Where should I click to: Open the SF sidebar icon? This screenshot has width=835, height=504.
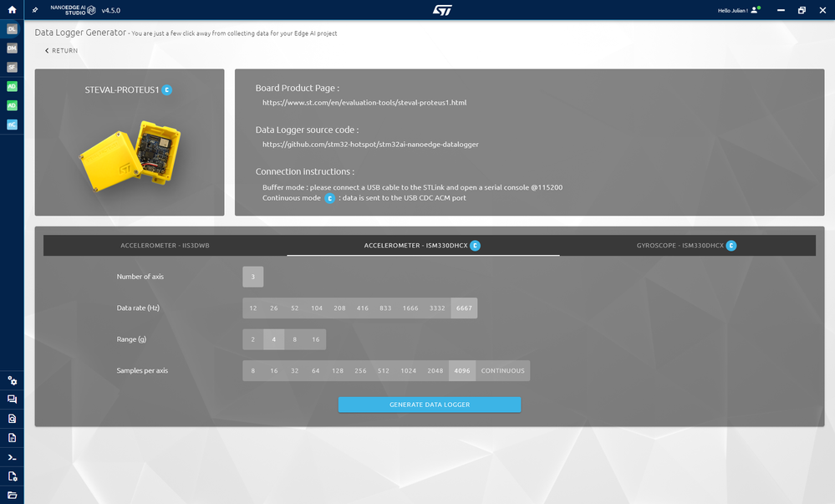point(12,67)
